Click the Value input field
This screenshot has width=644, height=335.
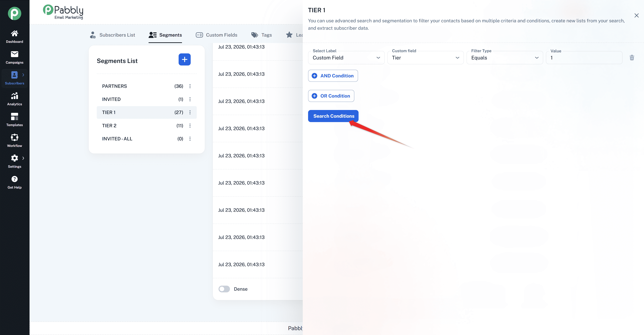[584, 58]
